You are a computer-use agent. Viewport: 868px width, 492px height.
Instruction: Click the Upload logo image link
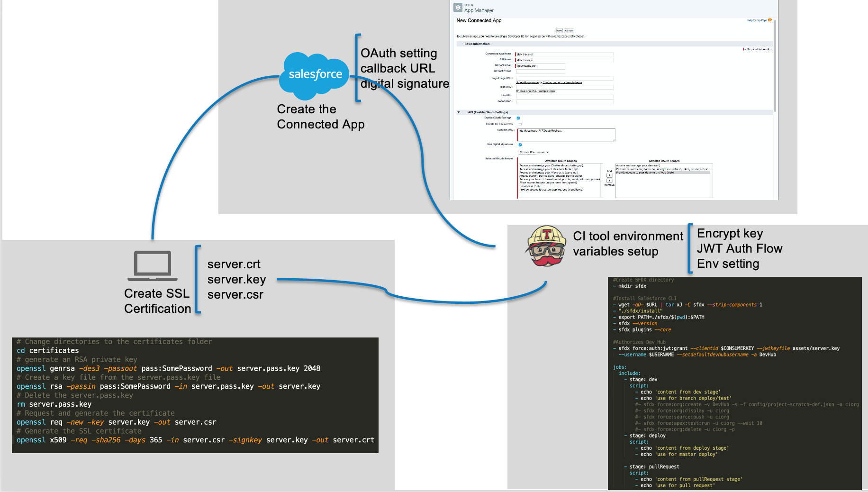(x=527, y=82)
